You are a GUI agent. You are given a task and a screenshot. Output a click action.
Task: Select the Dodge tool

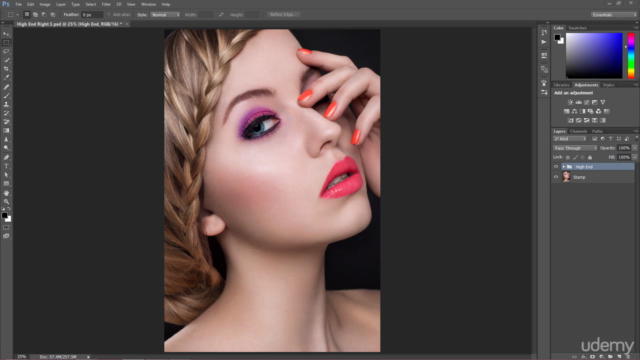tap(6, 148)
